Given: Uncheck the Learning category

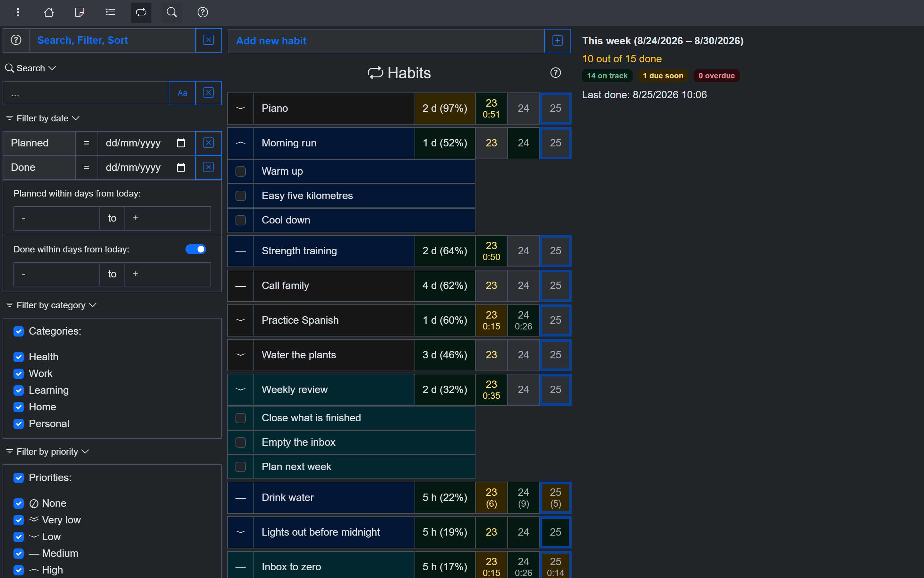Looking at the screenshot, I should (19, 390).
